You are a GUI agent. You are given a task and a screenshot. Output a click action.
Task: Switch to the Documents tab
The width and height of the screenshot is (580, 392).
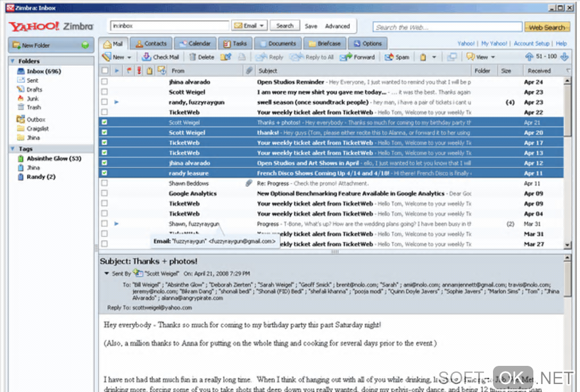click(x=278, y=44)
